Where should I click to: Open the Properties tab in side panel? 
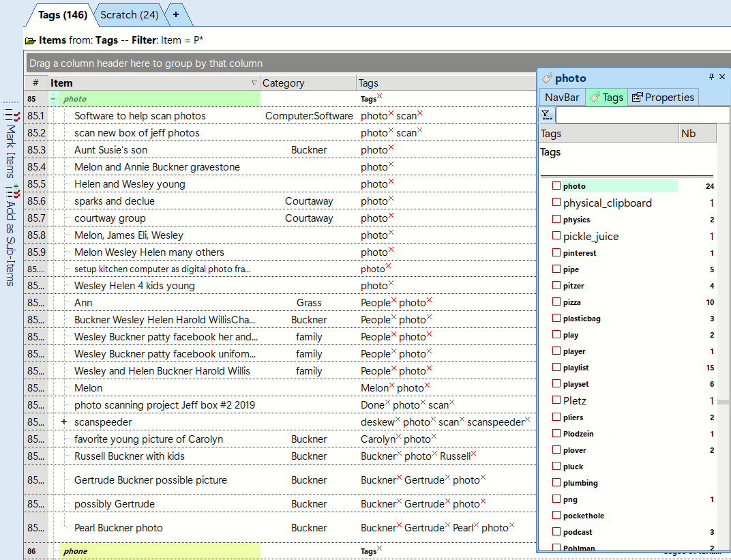663,98
